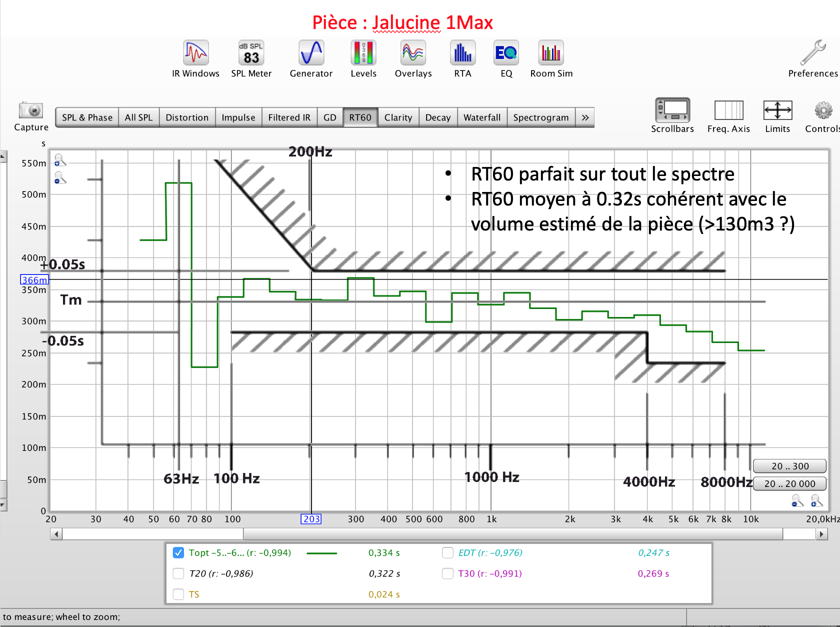
Task: Select the RT60 tab
Action: [360, 117]
